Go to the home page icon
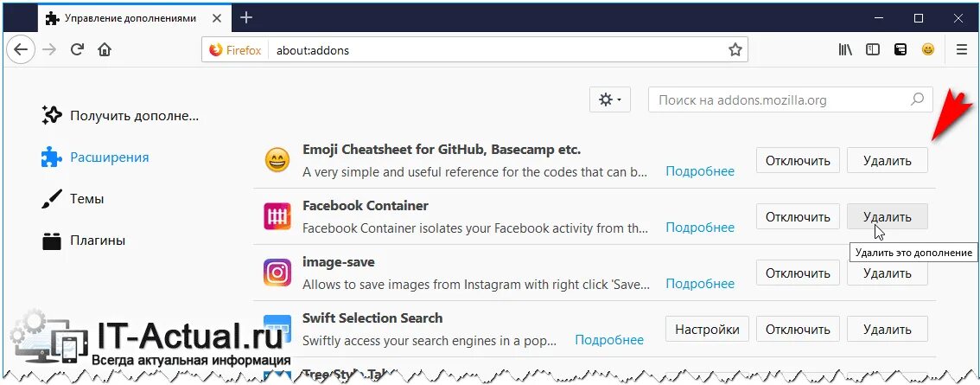The image size is (980, 385). (105, 49)
